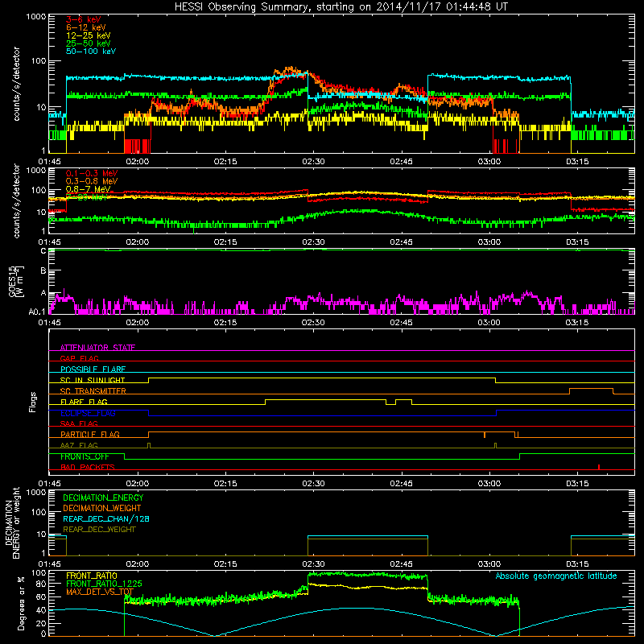Select the POSSIBLE_FLARE flag label
Screen dimensions: 644x644
(x=93, y=369)
